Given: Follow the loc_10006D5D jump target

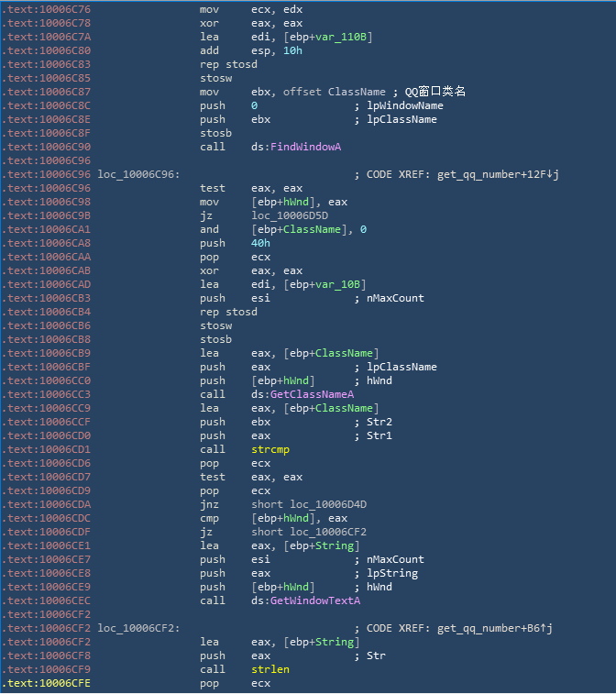Looking at the screenshot, I should coord(290,215).
